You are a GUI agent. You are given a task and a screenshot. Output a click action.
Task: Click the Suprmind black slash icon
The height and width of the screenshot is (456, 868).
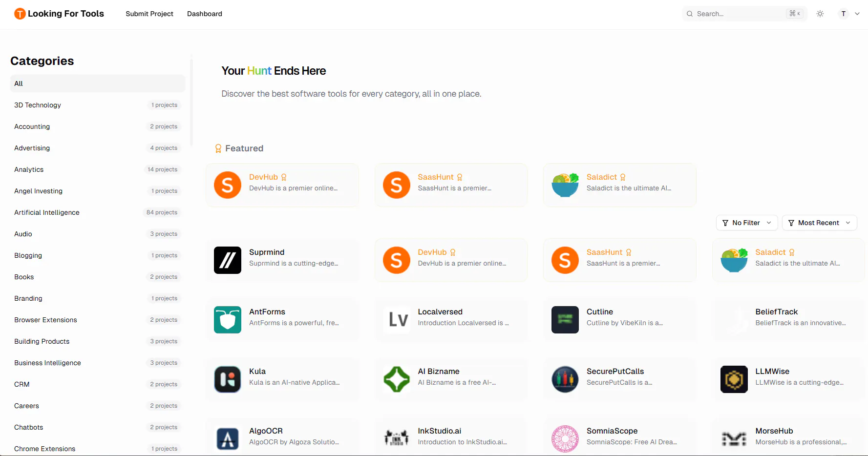[x=228, y=260]
